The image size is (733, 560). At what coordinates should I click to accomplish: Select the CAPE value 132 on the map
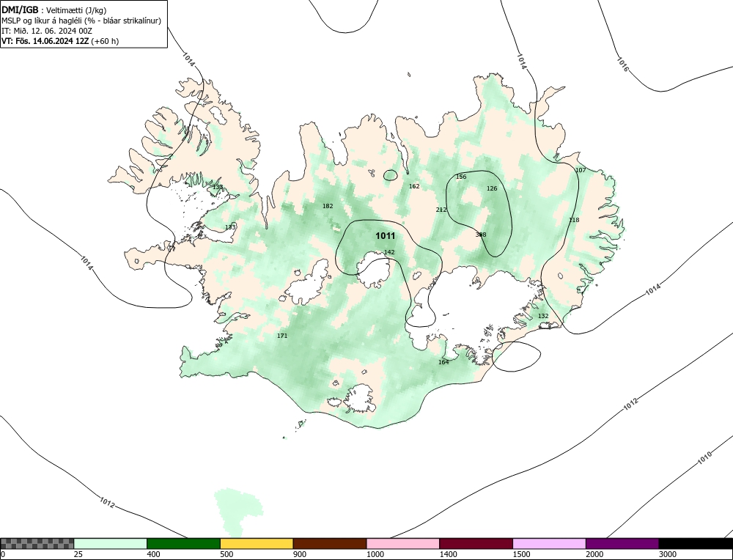click(543, 317)
